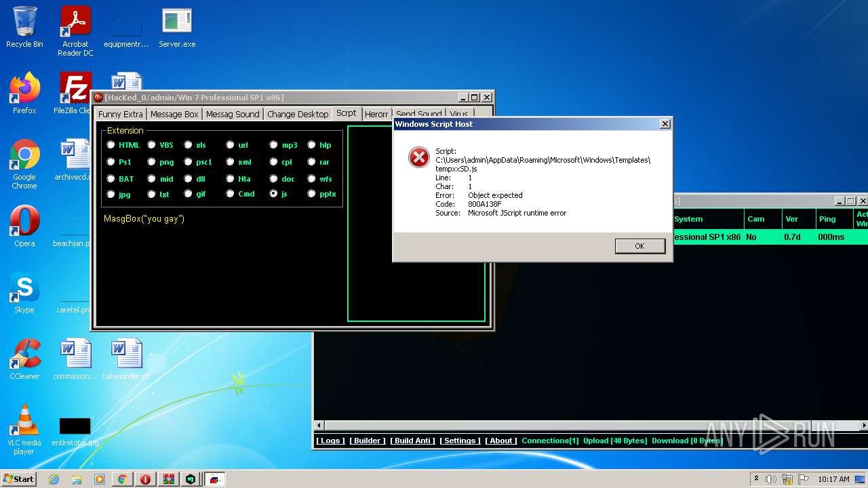Select the doc extension radio button
Screen dimensions: 868x488
point(273,179)
